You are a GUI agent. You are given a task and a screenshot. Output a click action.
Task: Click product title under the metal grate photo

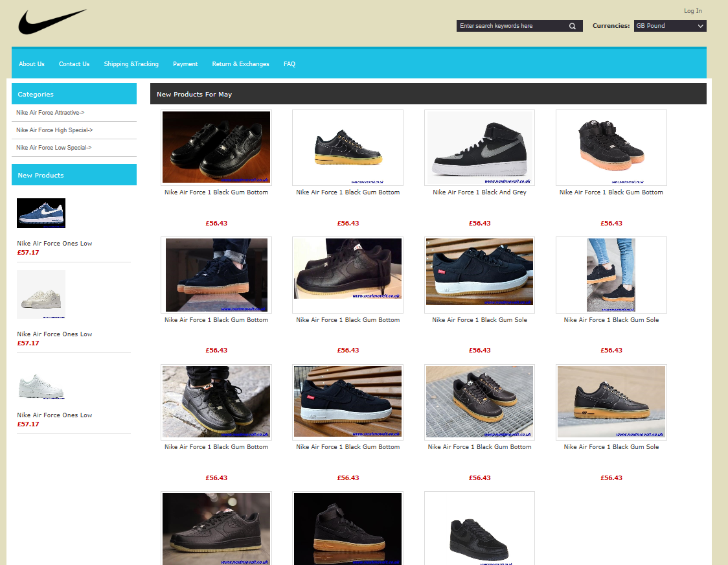[x=479, y=447]
